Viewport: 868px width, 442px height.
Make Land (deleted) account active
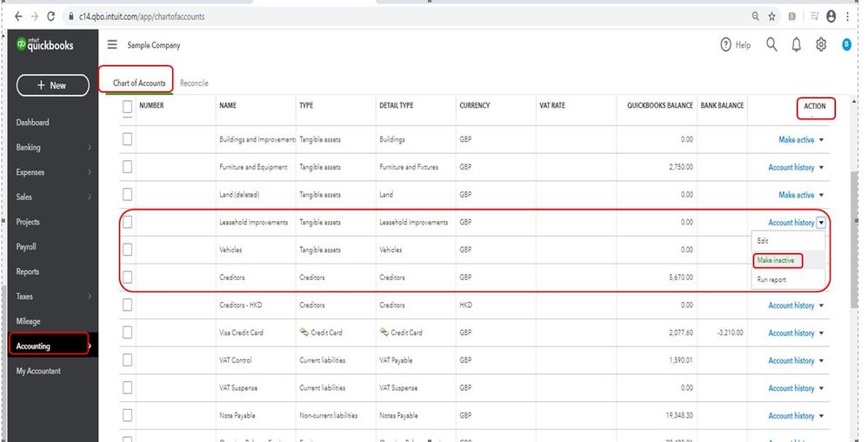[x=796, y=195]
